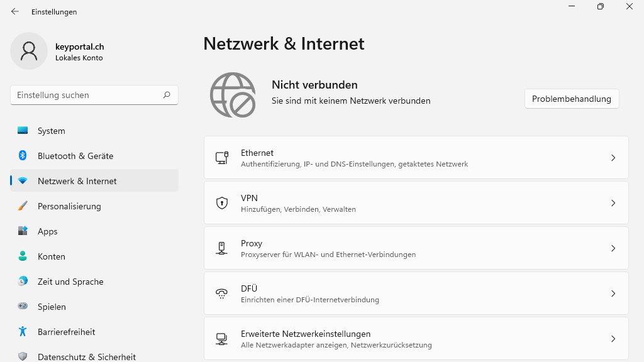The image size is (644, 362).
Task: Click the Barrierefreiheit accessibility icon
Action: coord(23,332)
